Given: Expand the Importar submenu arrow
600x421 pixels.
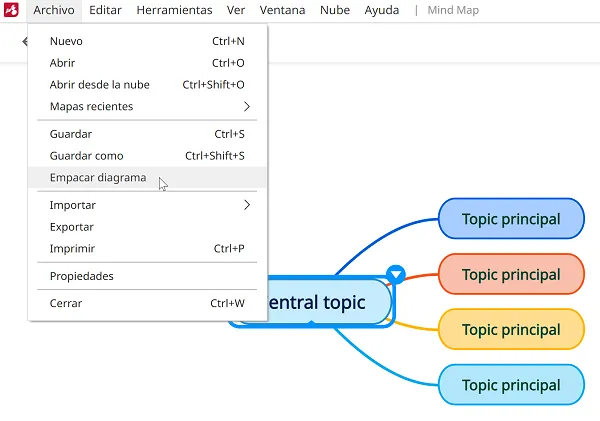Looking at the screenshot, I should click(247, 205).
